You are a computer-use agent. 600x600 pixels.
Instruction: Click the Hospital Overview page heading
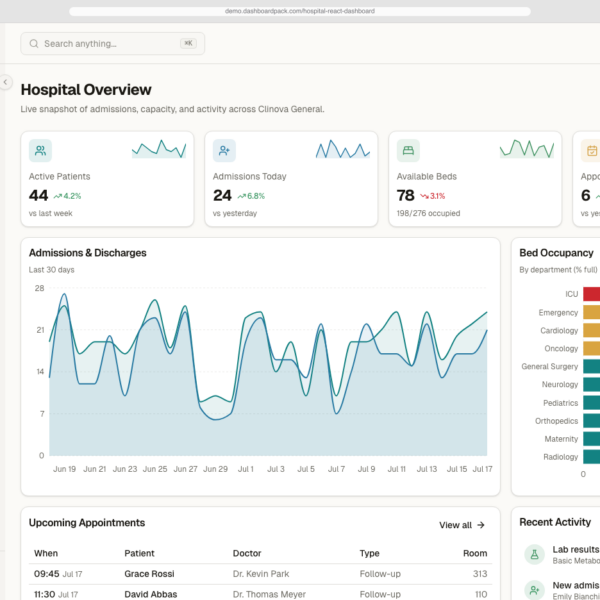(86, 90)
